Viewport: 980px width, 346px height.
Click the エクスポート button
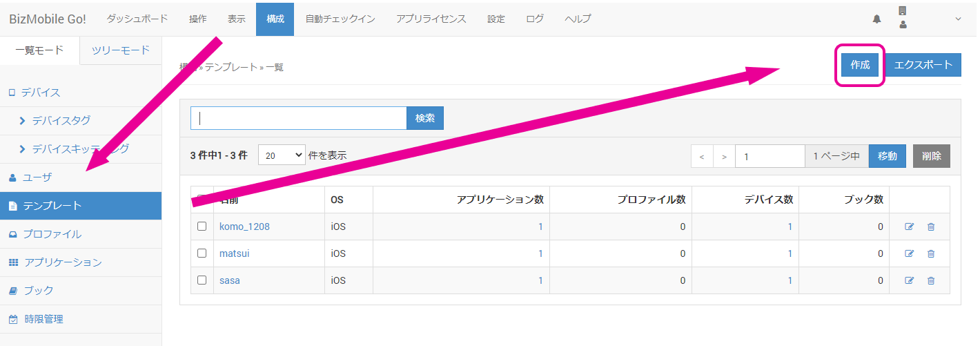[x=923, y=65]
